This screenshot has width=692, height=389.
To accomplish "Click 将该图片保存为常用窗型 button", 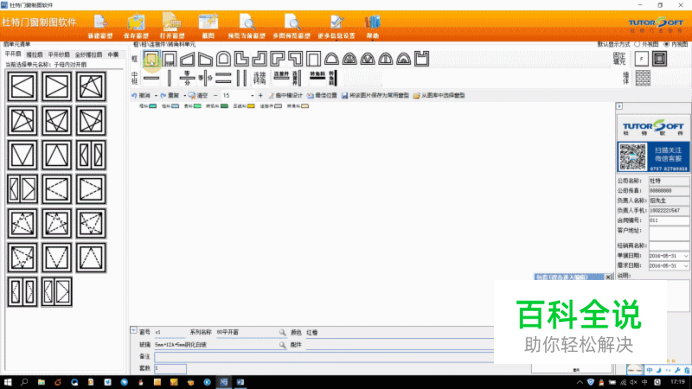I will [376, 95].
